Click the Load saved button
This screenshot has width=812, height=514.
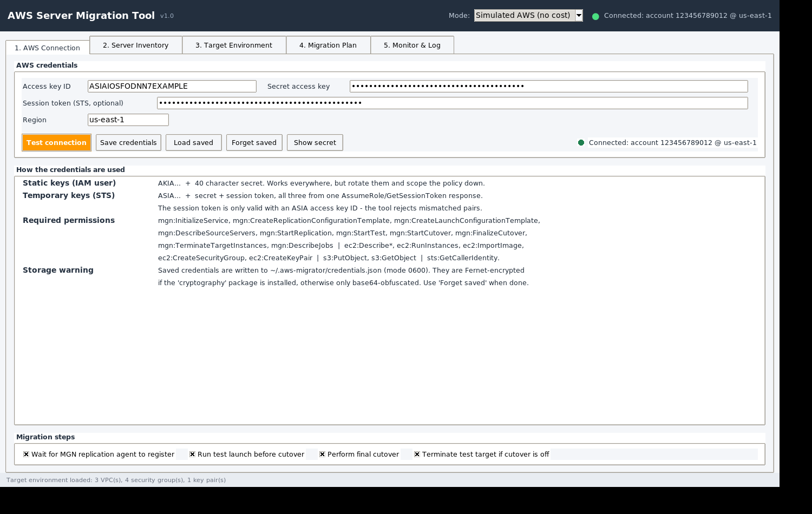193,143
